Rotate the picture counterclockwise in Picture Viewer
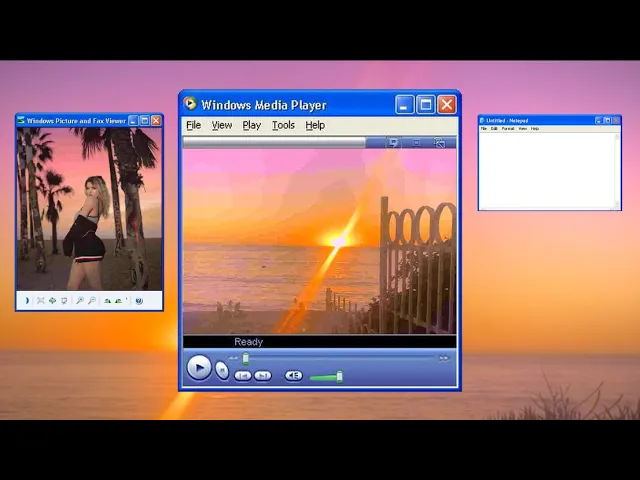640x480 pixels. click(118, 300)
